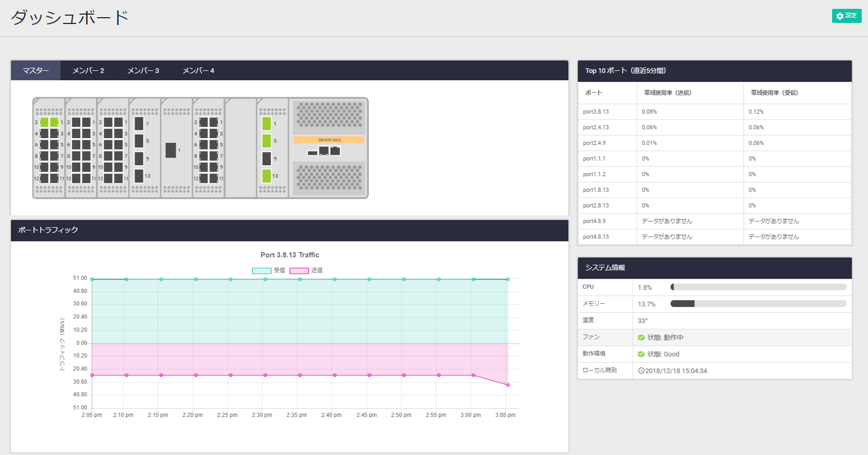The height and width of the screenshot is (455, 868).
Task: Click the 13.7% memory value
Action: click(647, 304)
